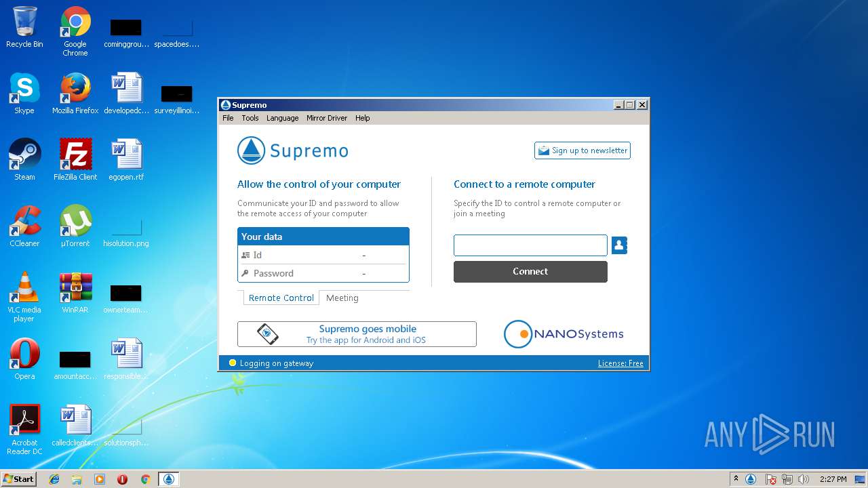Image resolution: width=868 pixels, height=488 pixels.
Task: Open the File menu
Action: tap(228, 118)
